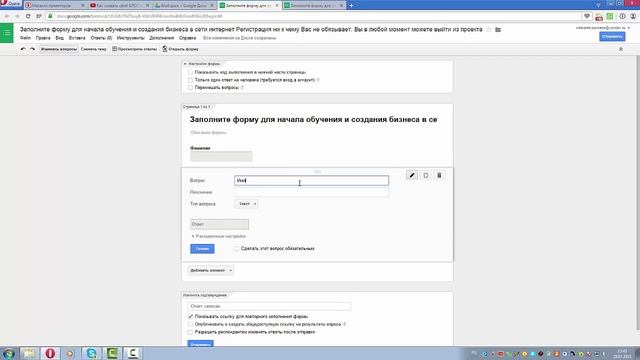The image size is (640, 360).
Task: Switch to the last form browser tab
Action: 313,5
